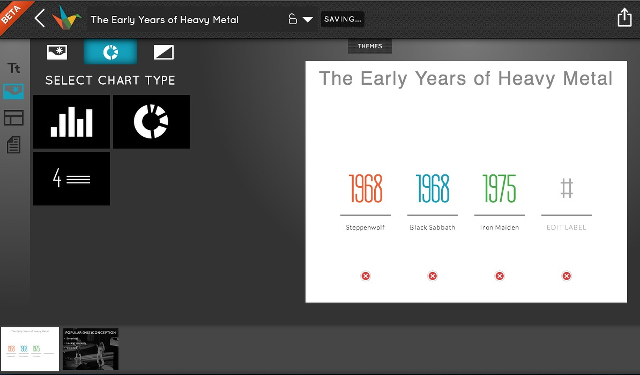Screen dimensions: 640x375
Task: Open the share/export icon
Action: click(x=624, y=18)
